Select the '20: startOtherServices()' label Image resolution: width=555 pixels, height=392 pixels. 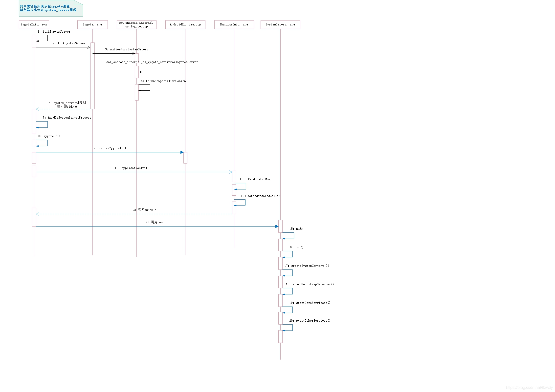click(x=310, y=321)
